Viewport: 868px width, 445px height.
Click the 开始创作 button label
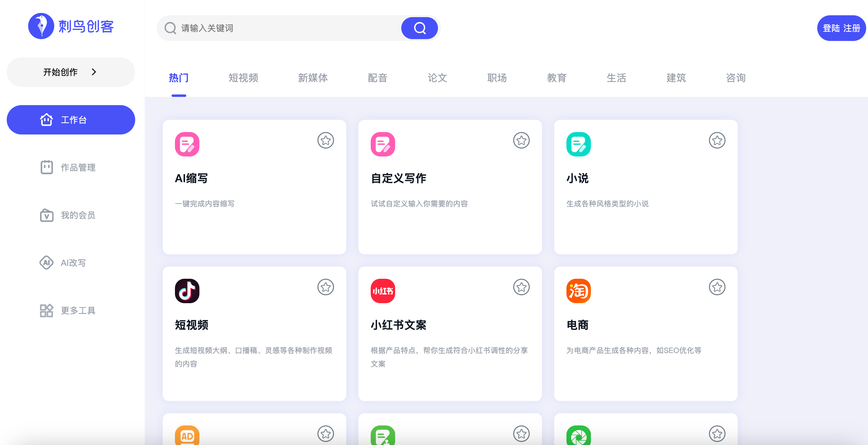pyautogui.click(x=60, y=72)
